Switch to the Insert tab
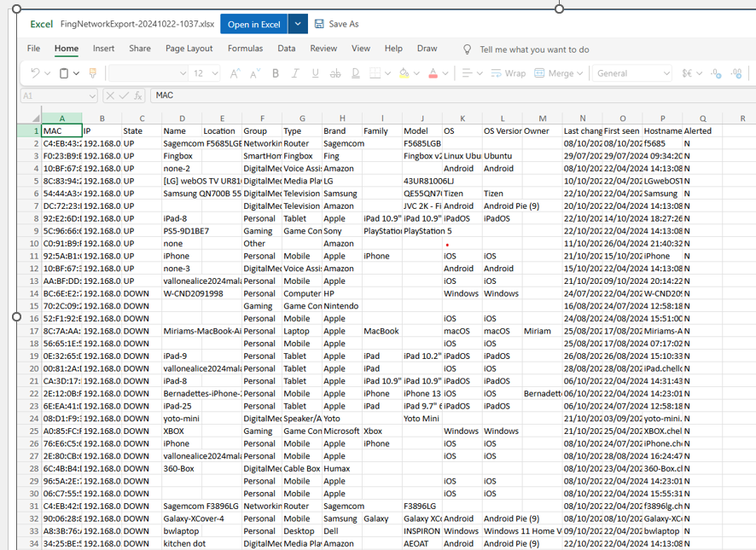756x550 pixels. [x=103, y=49]
